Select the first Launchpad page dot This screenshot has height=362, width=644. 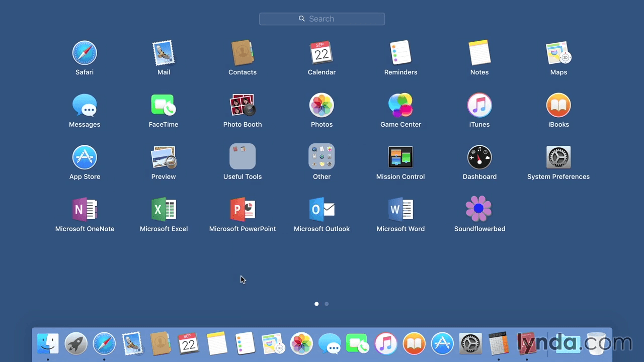point(316,304)
